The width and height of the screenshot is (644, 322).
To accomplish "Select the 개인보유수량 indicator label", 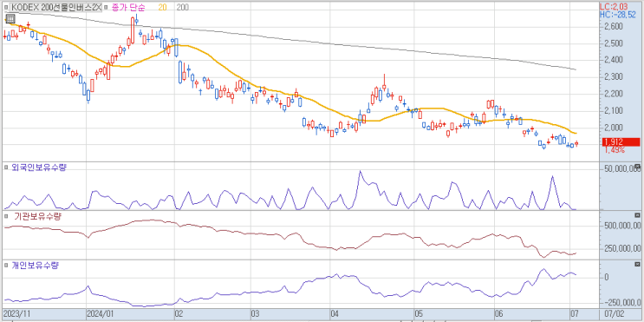I will [35, 266].
